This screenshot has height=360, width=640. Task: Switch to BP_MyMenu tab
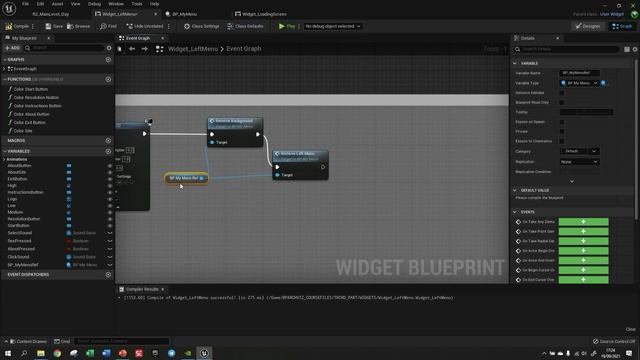(184, 14)
